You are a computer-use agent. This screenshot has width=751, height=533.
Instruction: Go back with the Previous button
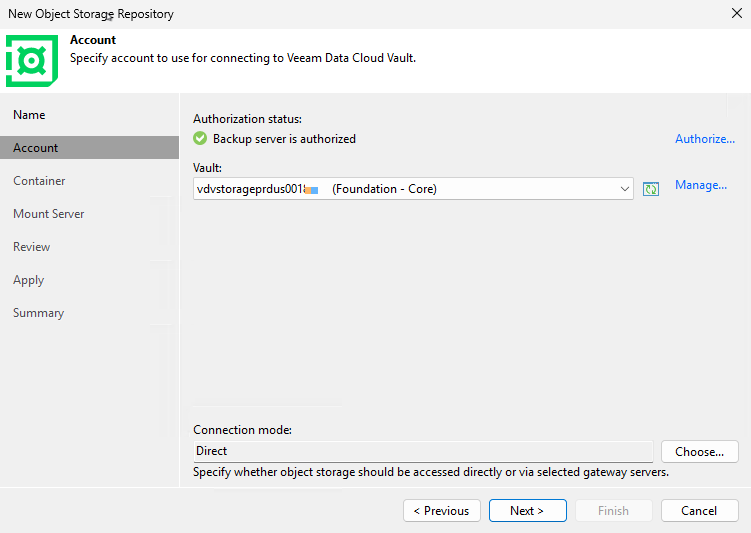pos(441,510)
